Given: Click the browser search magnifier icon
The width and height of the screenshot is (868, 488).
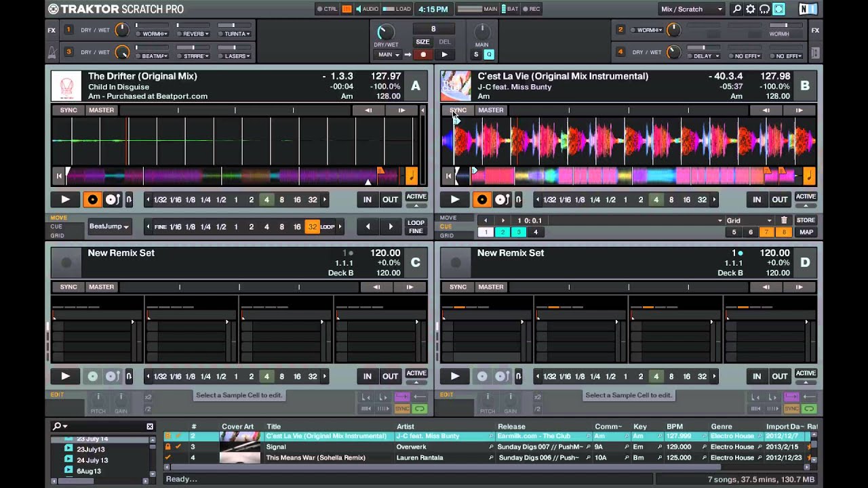Looking at the screenshot, I should pyautogui.click(x=58, y=426).
